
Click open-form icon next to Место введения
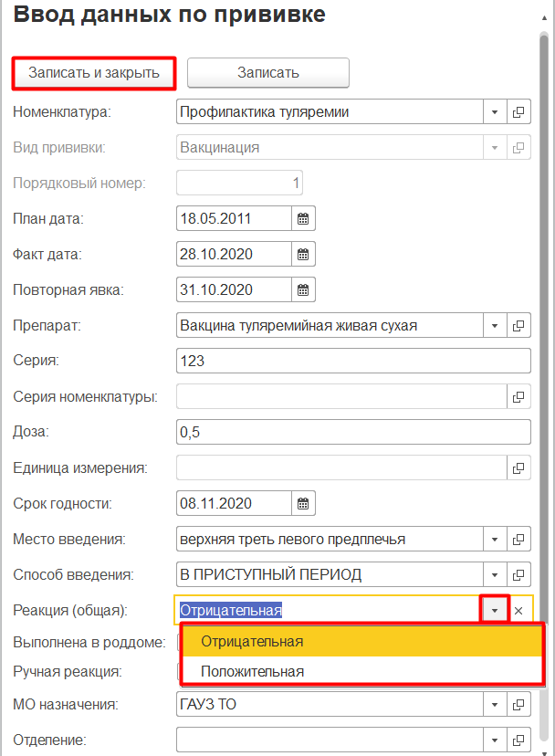[518, 540]
